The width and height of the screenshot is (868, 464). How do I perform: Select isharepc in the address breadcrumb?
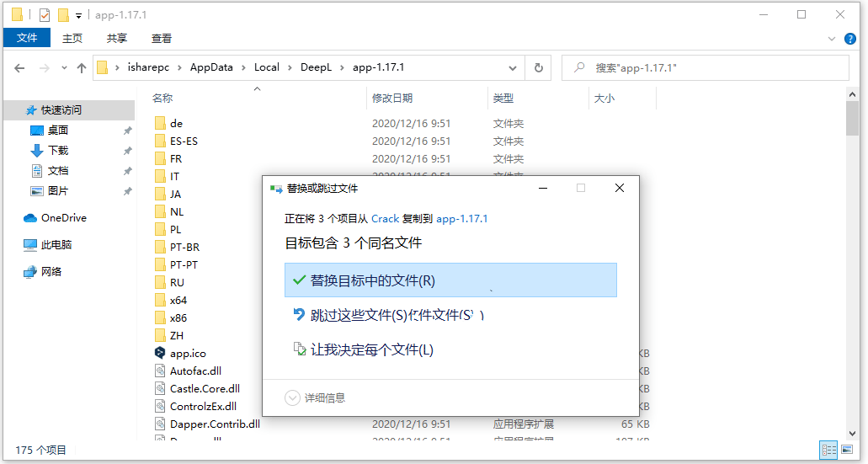point(148,67)
